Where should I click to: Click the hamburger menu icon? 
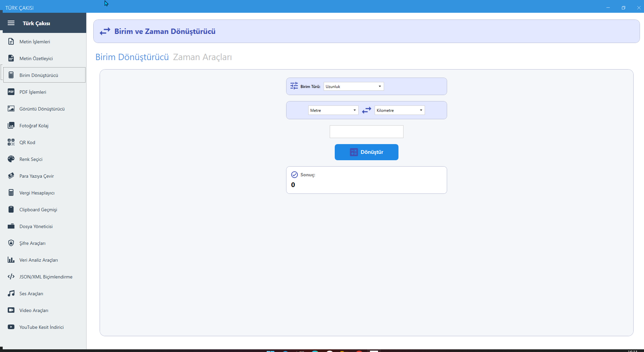[11, 23]
